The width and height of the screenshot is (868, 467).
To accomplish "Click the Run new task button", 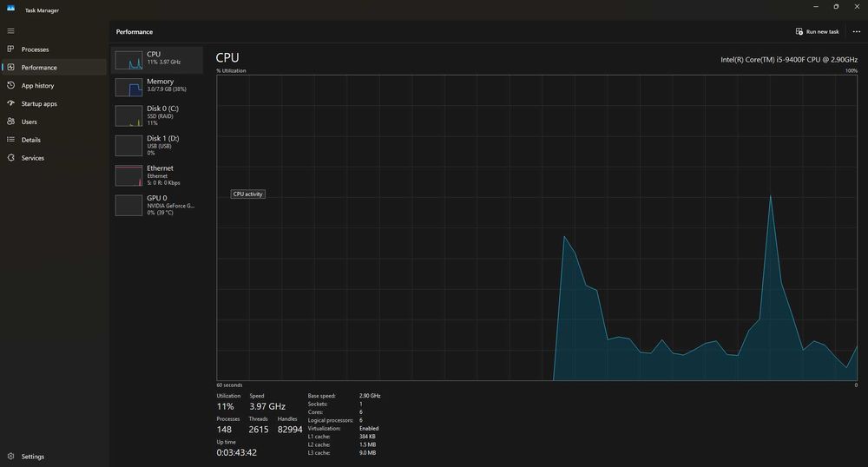I will click(x=817, y=31).
